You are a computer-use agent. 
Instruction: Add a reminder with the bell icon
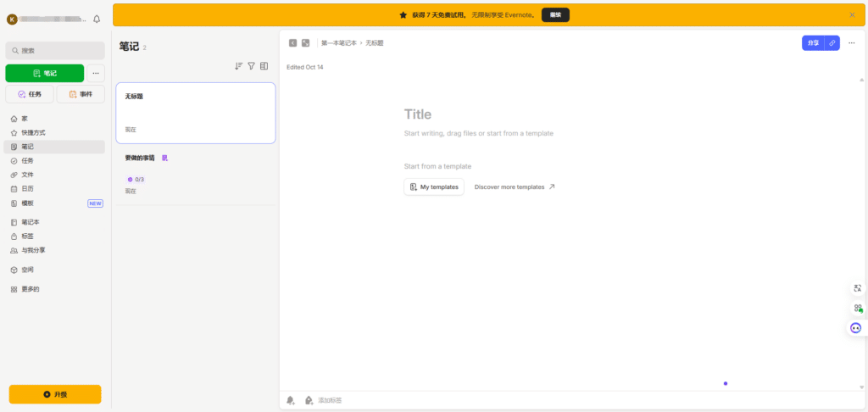tap(291, 400)
